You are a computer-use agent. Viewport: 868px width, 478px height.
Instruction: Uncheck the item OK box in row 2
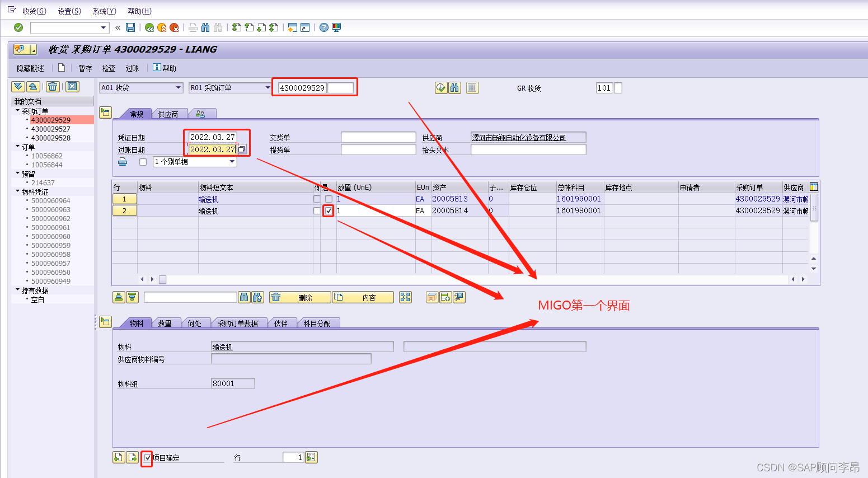tap(329, 211)
